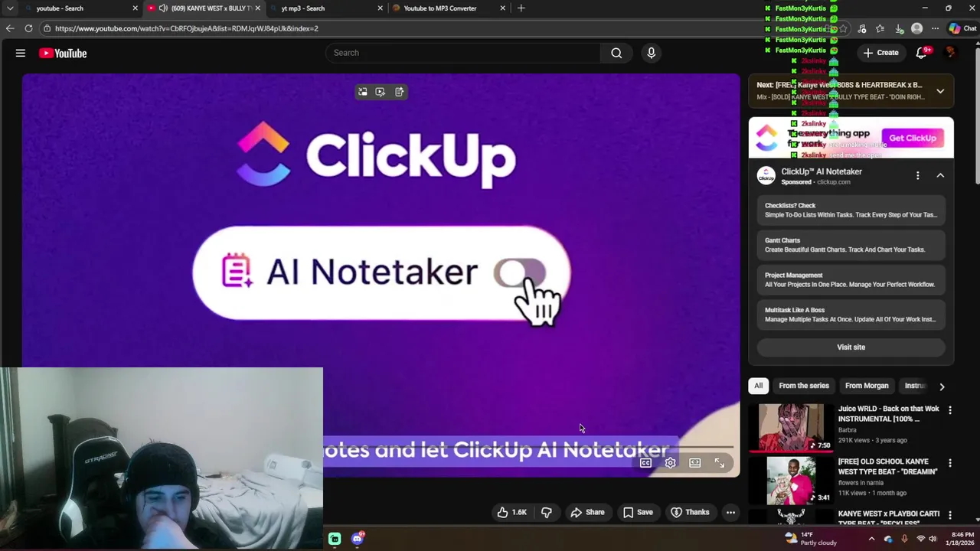Go to YouTube home via logo
This screenshot has width=980, height=551.
[63, 53]
